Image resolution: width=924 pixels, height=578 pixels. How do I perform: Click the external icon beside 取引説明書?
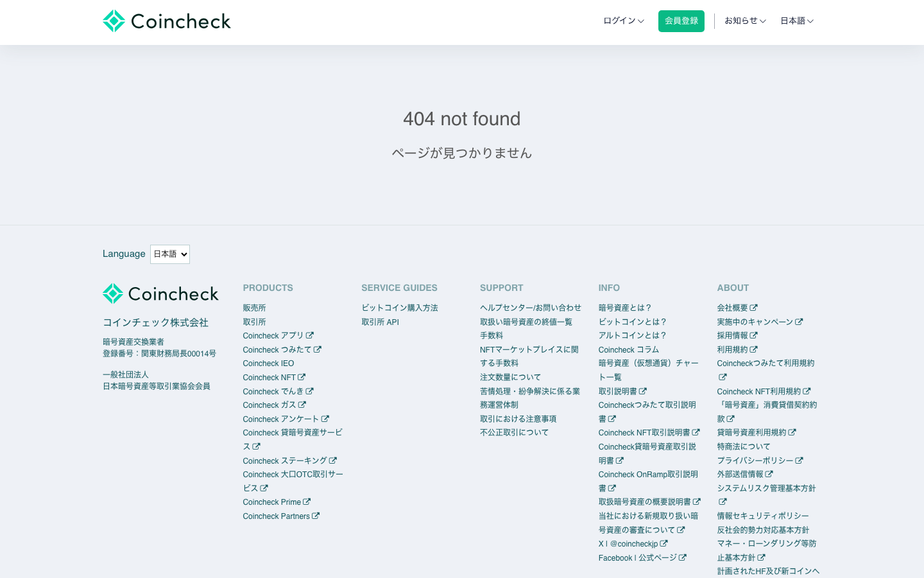click(x=643, y=391)
